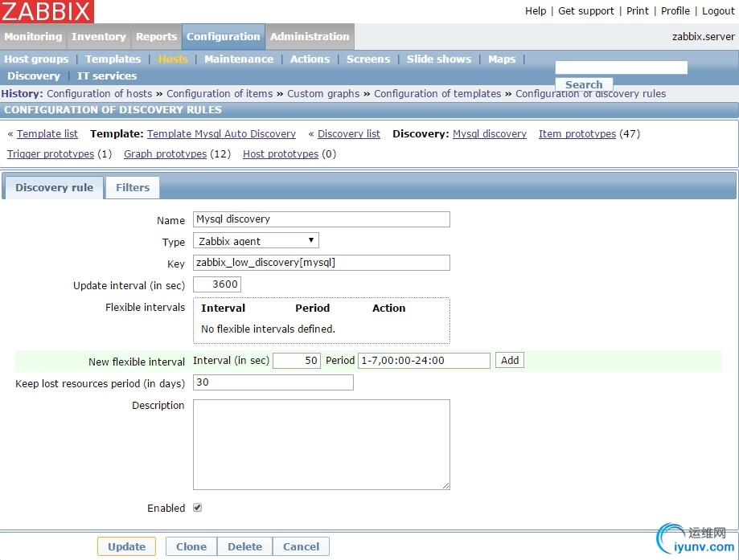
Task: Select the Hosts submenu item
Action: pos(173,59)
